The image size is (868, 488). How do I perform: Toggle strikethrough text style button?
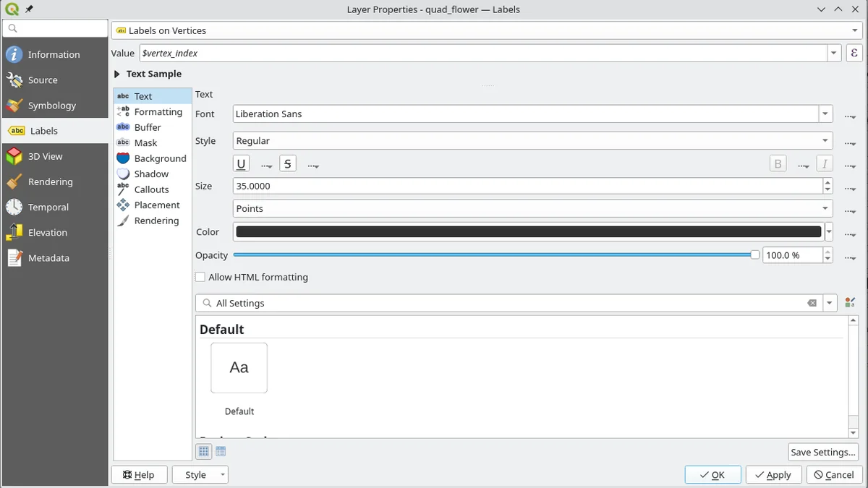(x=288, y=164)
